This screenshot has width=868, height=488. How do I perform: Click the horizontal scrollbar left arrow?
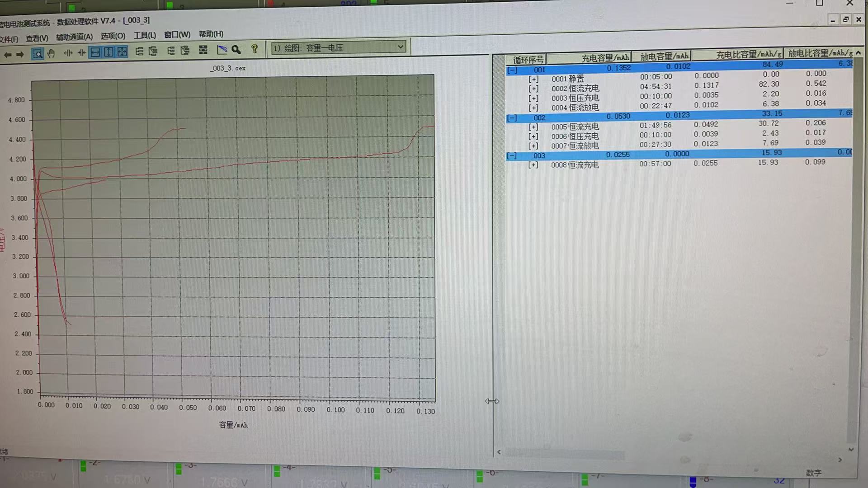499,452
